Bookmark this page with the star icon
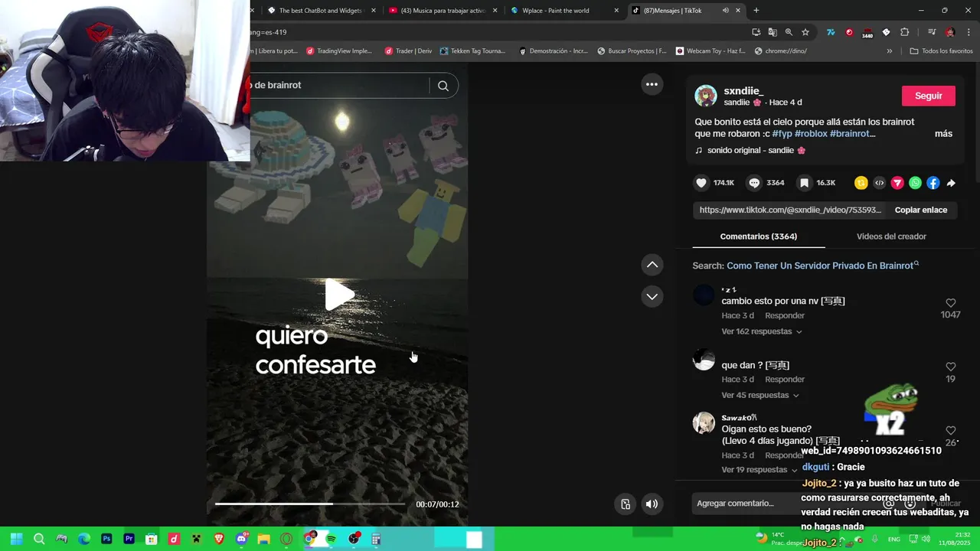The height and width of the screenshot is (551, 980). pyautogui.click(x=805, y=32)
